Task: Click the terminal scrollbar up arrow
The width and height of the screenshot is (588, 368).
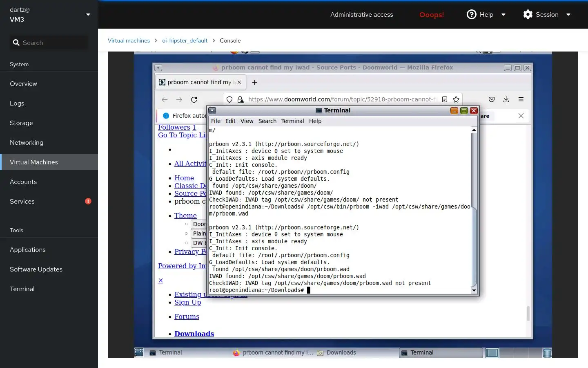Action: [x=474, y=130]
